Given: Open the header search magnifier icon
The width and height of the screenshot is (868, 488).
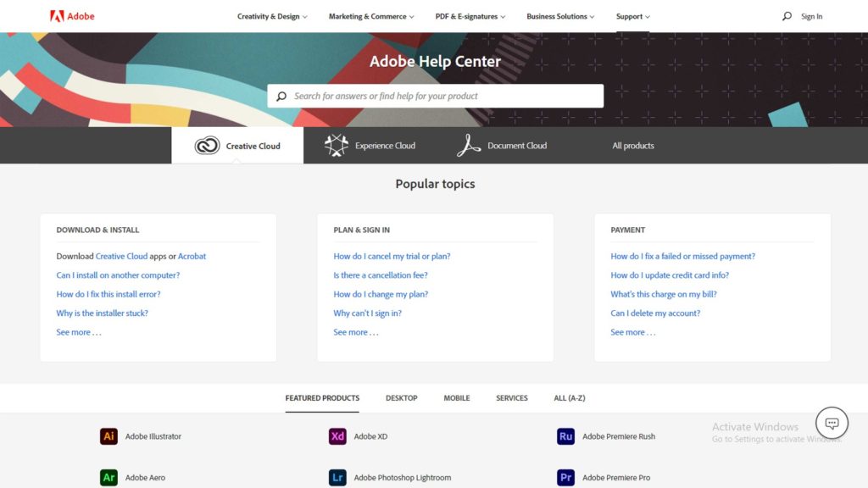Looking at the screenshot, I should pyautogui.click(x=787, y=16).
